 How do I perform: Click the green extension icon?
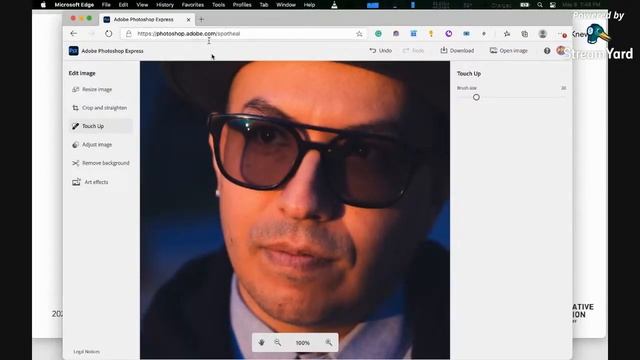pos(378,34)
